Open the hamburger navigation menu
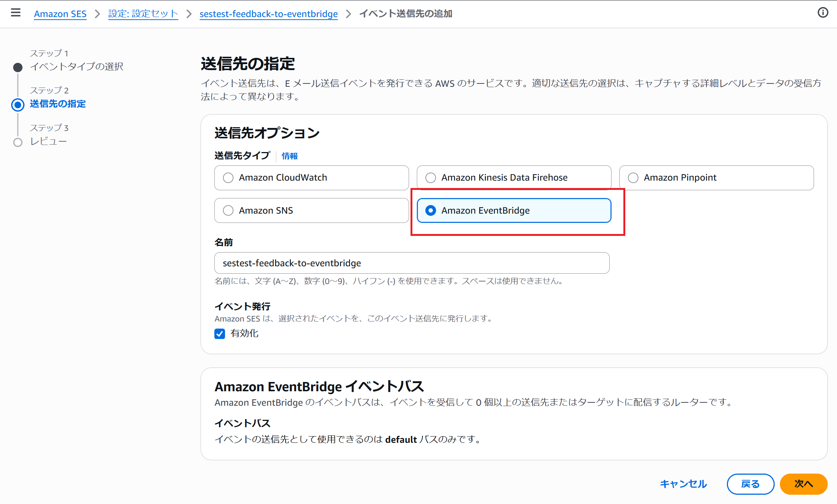The height and width of the screenshot is (504, 837). (16, 13)
